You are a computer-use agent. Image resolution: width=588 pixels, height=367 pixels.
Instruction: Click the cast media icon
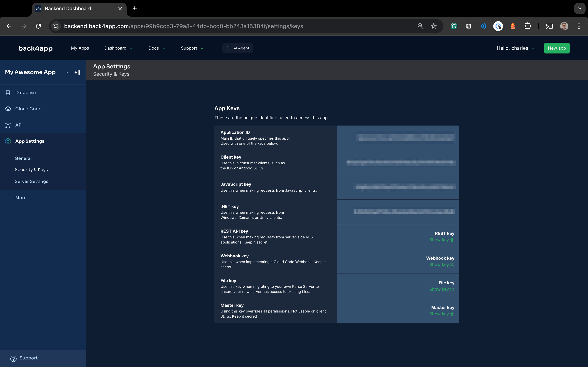[x=549, y=26]
